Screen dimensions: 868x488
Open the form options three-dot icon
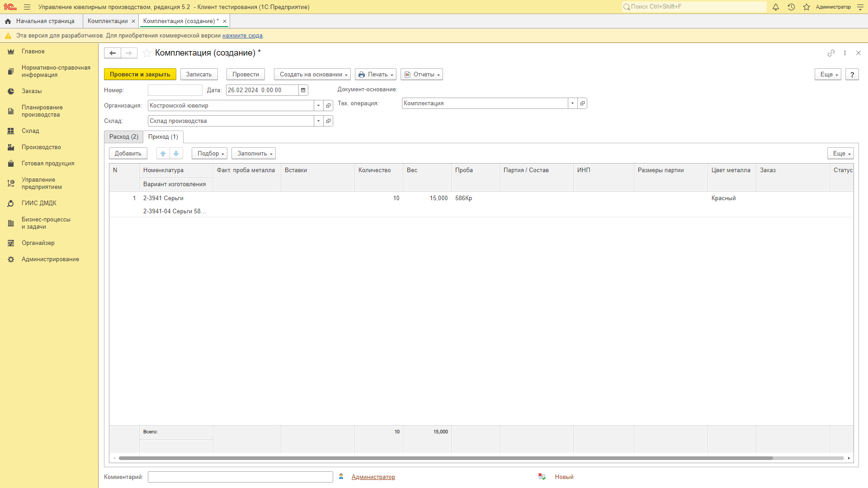tap(845, 53)
